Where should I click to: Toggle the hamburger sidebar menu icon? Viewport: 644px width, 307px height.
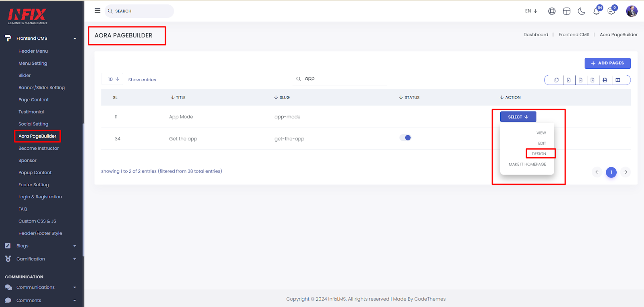click(x=97, y=11)
